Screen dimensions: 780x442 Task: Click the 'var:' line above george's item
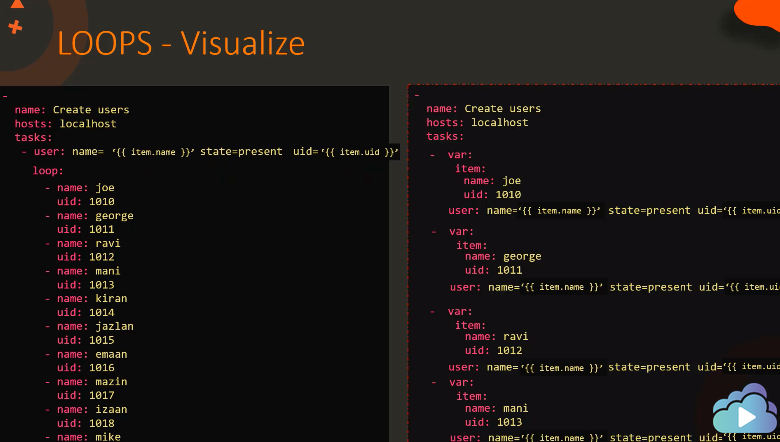pos(461,232)
